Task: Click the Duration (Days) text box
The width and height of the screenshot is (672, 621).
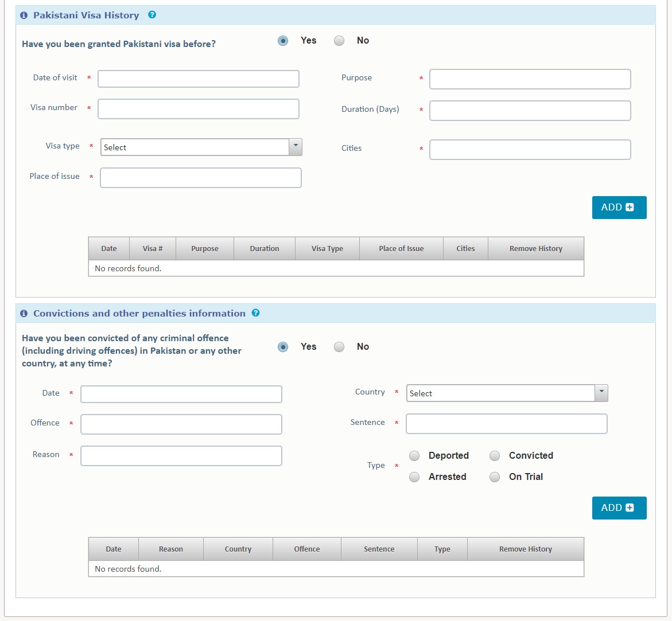Action: [530, 111]
